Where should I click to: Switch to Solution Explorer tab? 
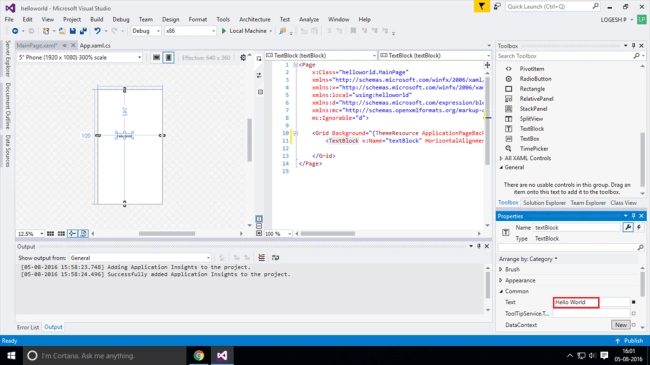click(544, 203)
